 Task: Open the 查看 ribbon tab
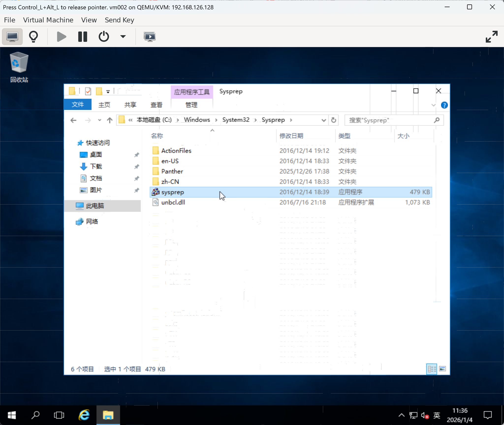tap(156, 105)
